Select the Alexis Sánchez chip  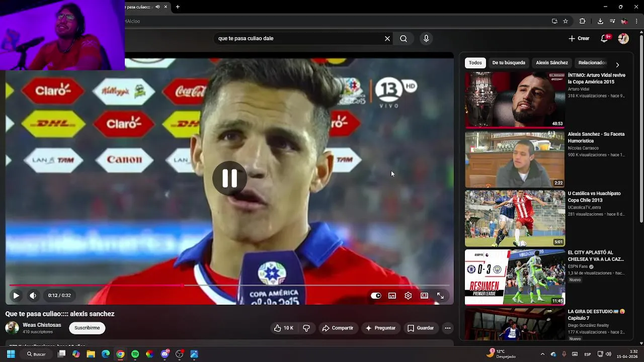click(x=552, y=63)
